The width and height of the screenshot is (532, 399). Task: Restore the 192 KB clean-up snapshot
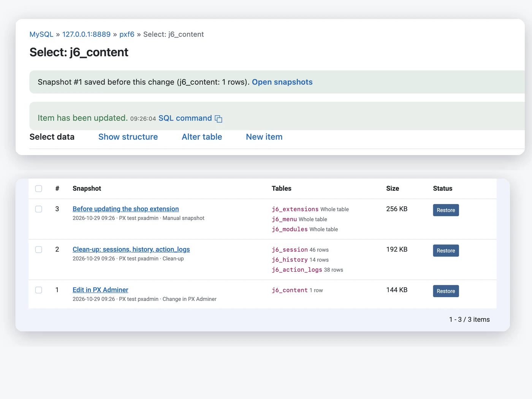tap(446, 250)
